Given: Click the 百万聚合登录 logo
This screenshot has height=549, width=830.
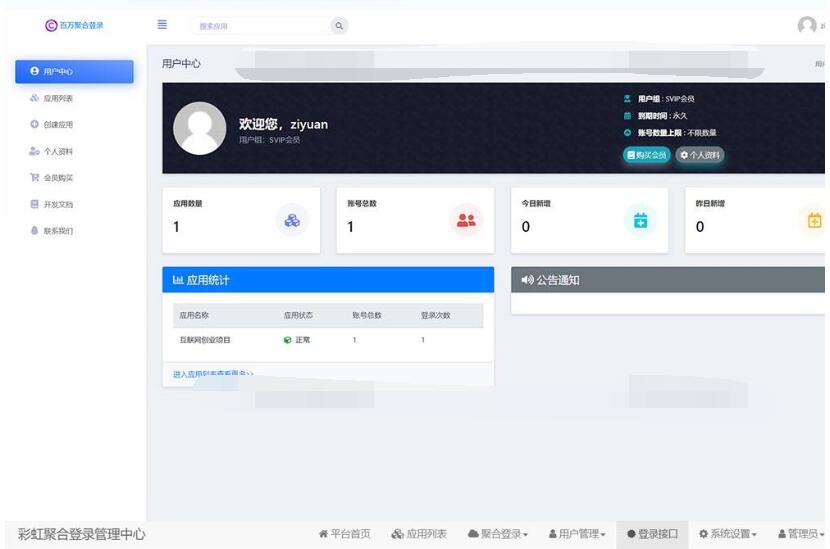Looking at the screenshot, I should pyautogui.click(x=74, y=25).
